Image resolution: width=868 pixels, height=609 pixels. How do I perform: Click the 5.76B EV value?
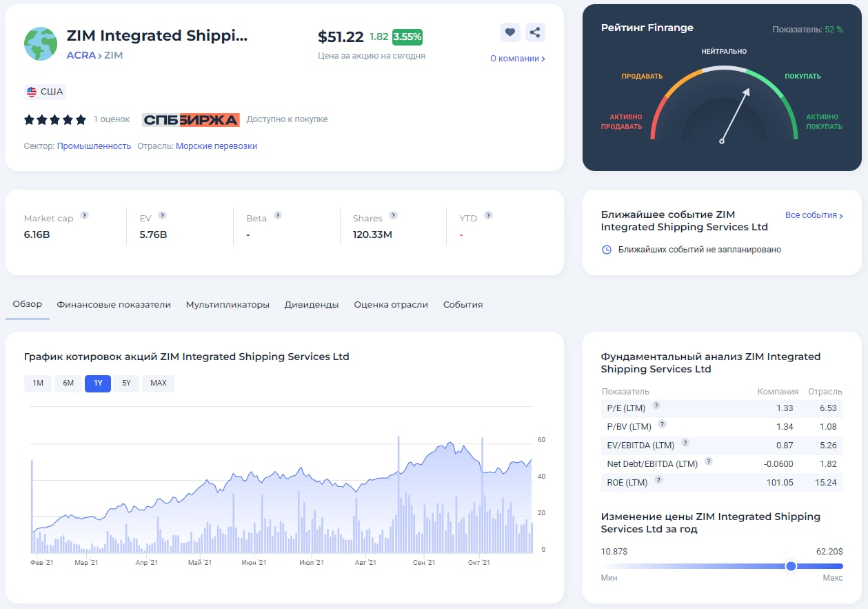point(153,234)
